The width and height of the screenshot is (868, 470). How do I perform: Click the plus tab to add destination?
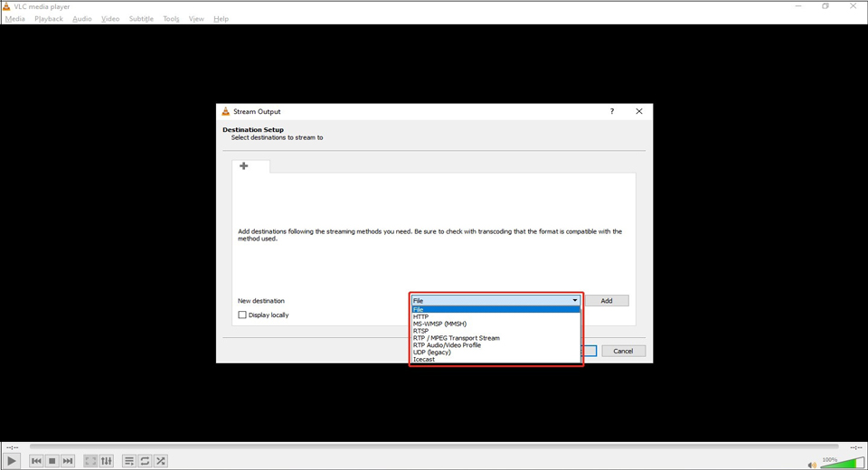pyautogui.click(x=243, y=165)
